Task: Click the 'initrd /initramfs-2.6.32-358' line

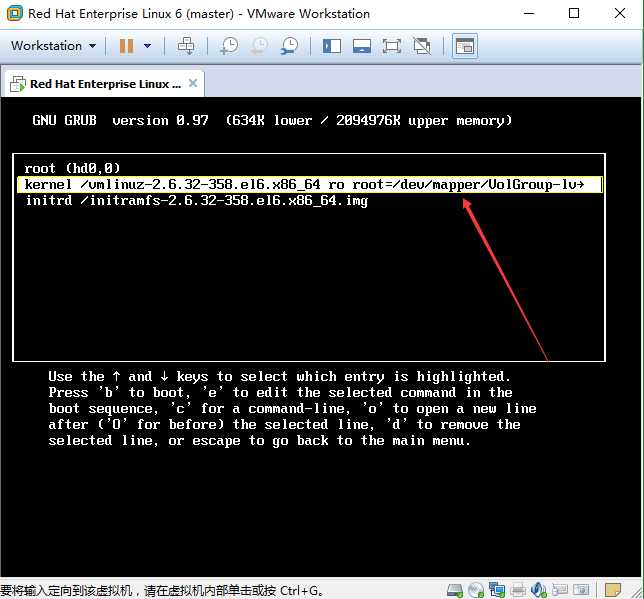Action: click(x=197, y=201)
